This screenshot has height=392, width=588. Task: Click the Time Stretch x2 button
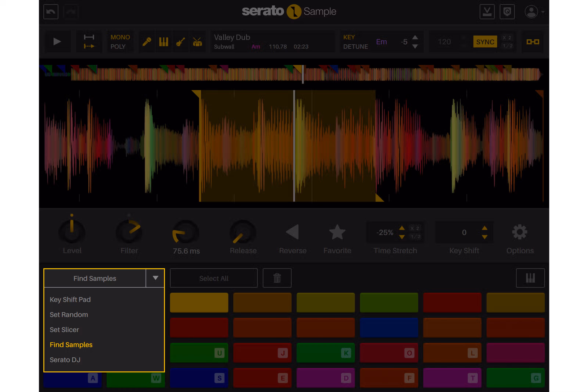point(415,228)
